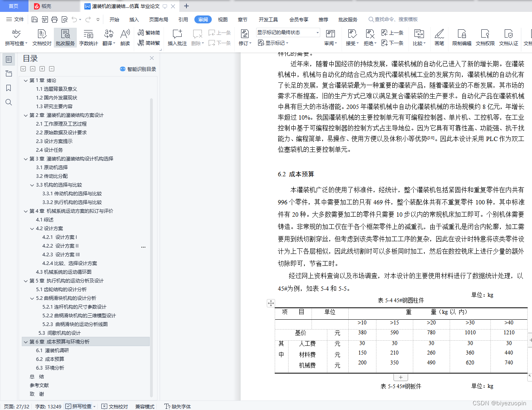Viewport: 532px width, 410px height.
Task: Convert text with 繁转简
Action: pos(149,33)
